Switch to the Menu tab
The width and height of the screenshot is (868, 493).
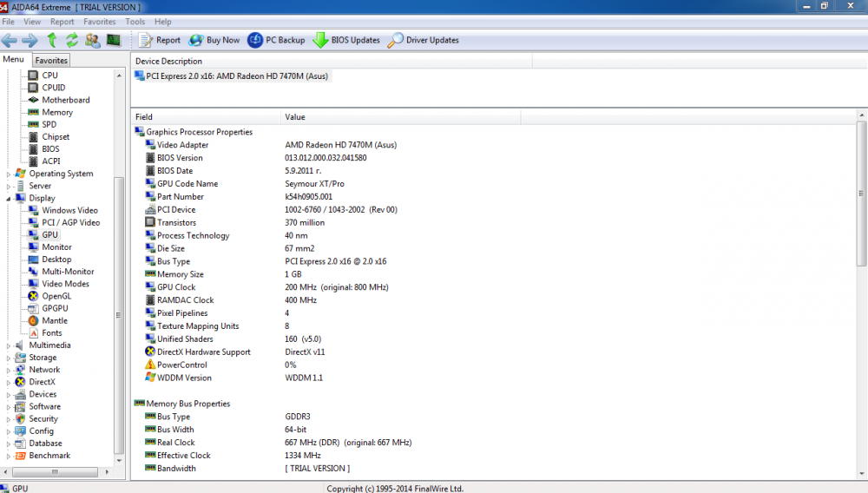[13, 59]
